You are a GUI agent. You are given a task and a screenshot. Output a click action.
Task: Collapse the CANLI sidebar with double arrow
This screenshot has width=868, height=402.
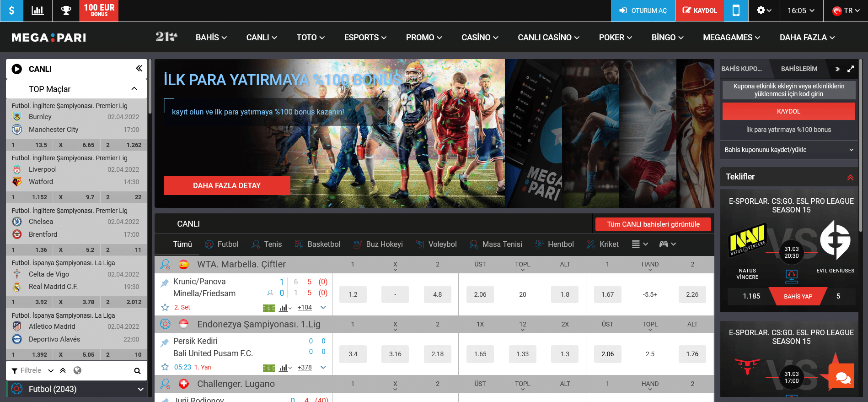139,69
